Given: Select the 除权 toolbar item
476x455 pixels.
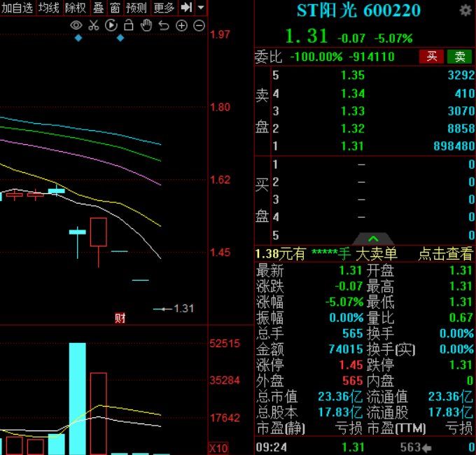Looking at the screenshot, I should tap(76, 8).
